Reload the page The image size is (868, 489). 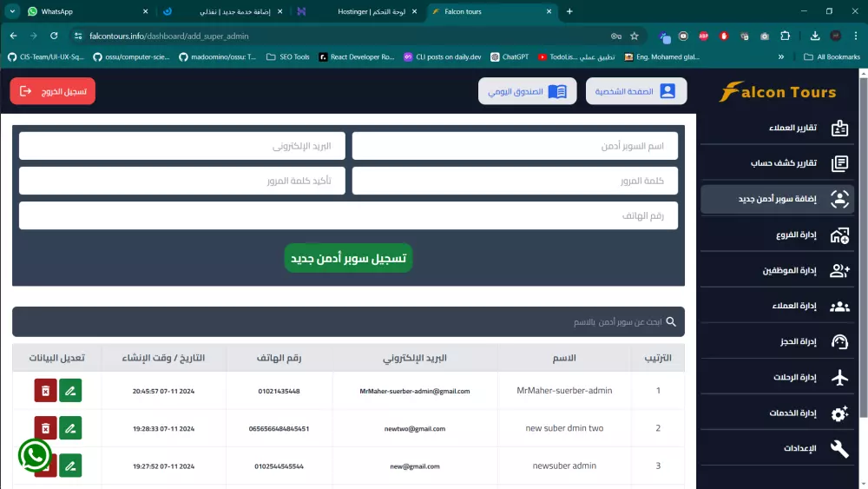(54, 36)
